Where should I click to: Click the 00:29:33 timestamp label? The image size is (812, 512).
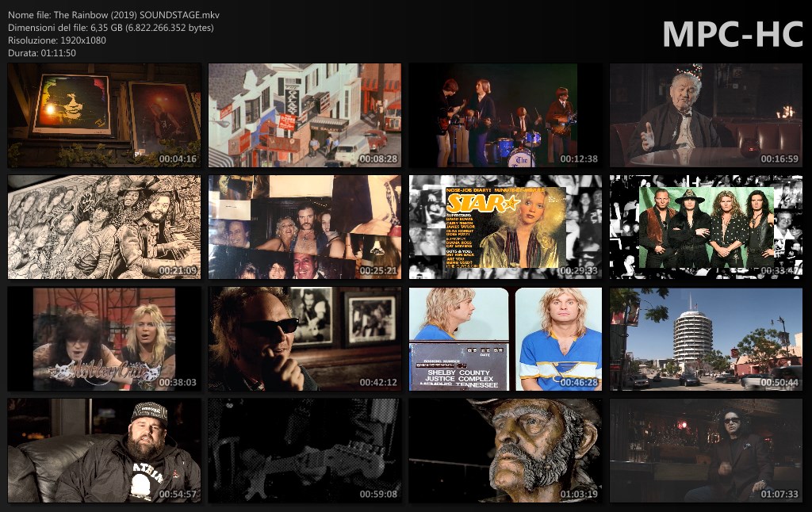click(578, 271)
